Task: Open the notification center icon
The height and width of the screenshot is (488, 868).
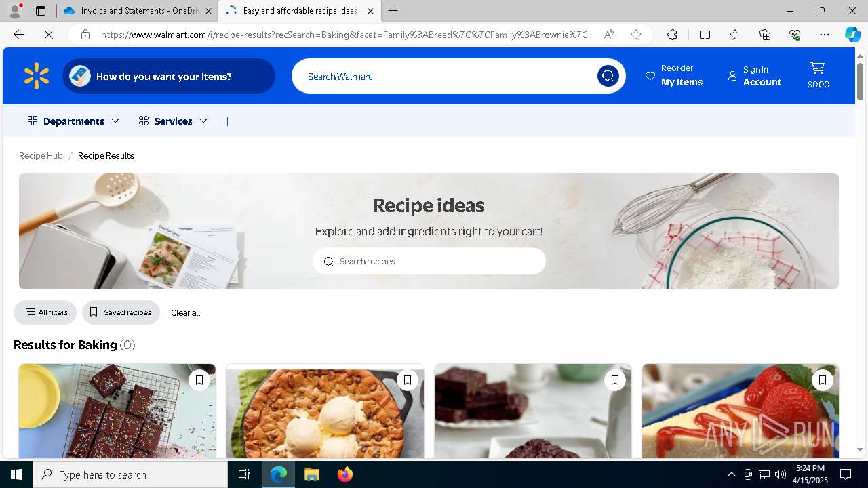Action: tap(846, 474)
